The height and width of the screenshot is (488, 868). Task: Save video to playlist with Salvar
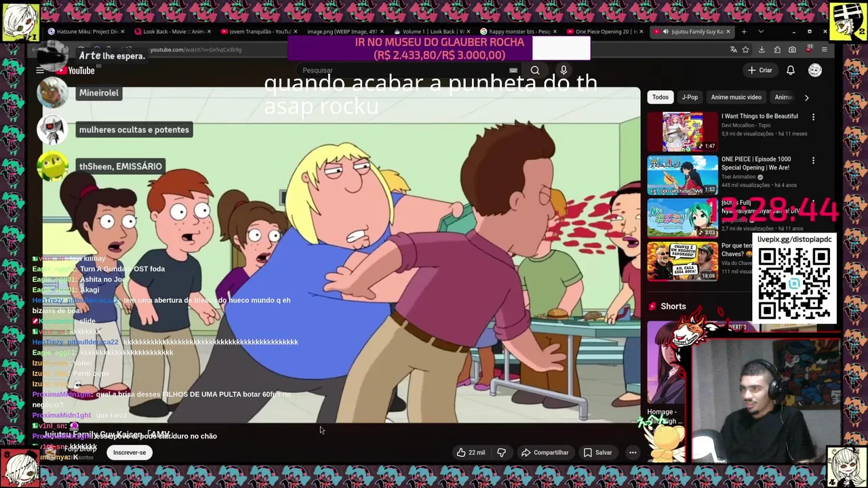pyautogui.click(x=598, y=453)
